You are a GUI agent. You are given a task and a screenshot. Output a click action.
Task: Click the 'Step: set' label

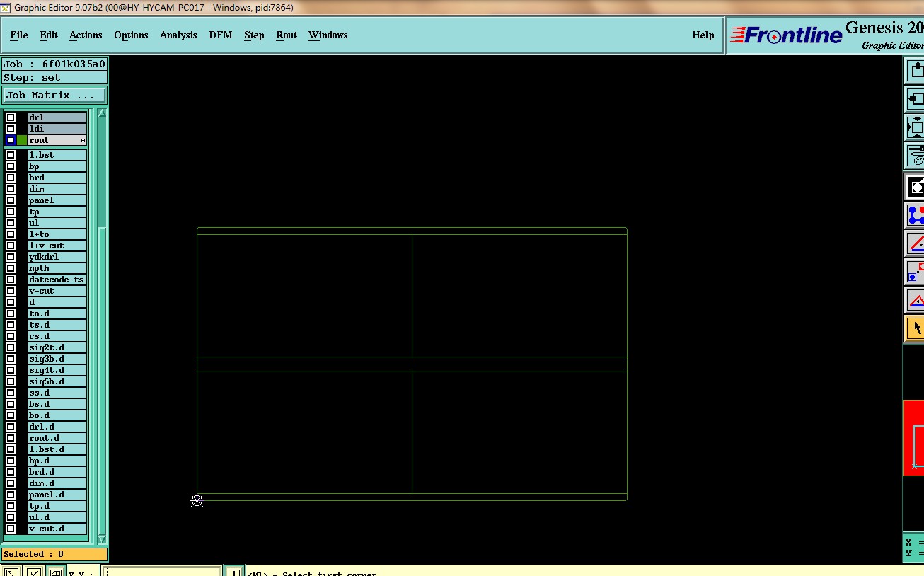pyautogui.click(x=54, y=78)
